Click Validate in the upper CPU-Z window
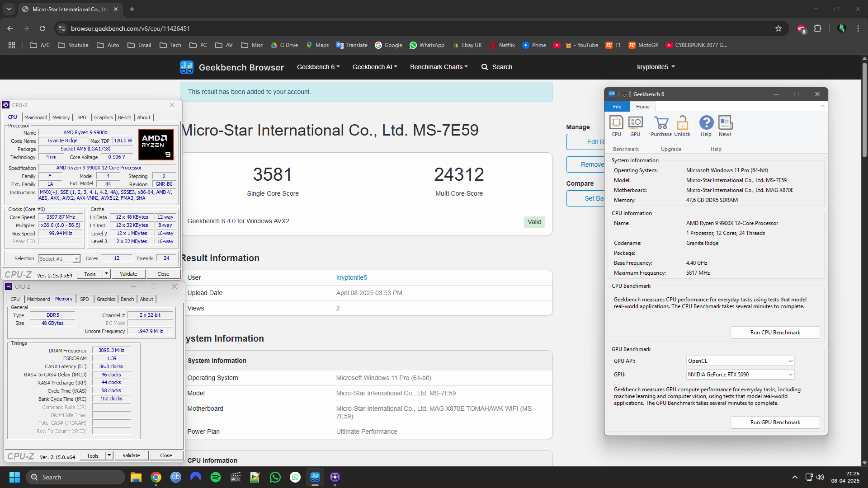 [128, 274]
